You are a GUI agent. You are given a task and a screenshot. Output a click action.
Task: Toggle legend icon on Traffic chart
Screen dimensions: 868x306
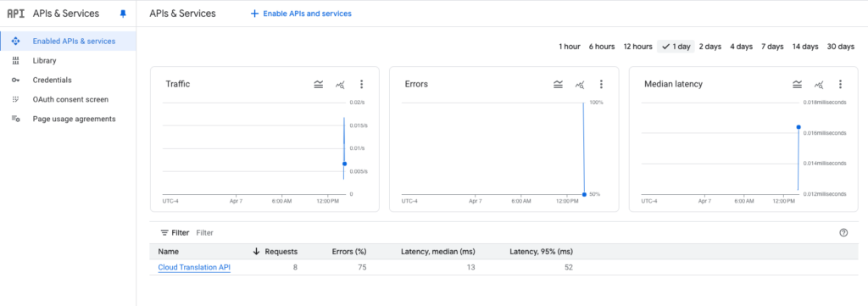coord(319,84)
